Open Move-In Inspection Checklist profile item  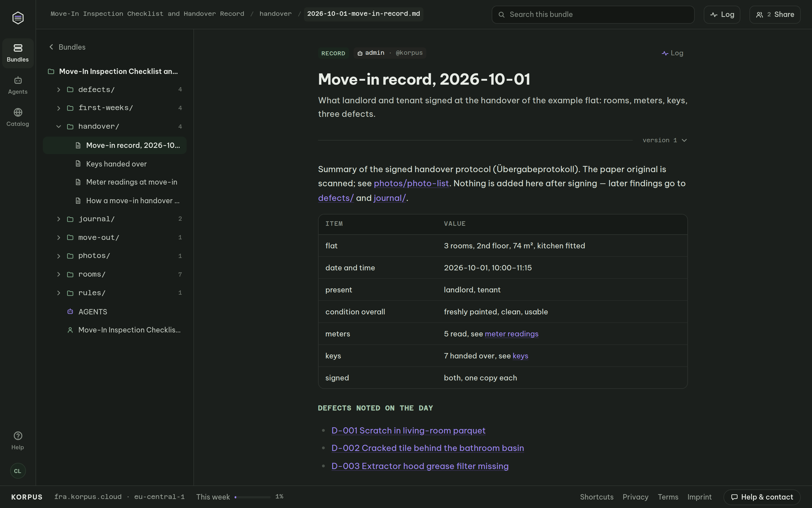tap(114, 330)
